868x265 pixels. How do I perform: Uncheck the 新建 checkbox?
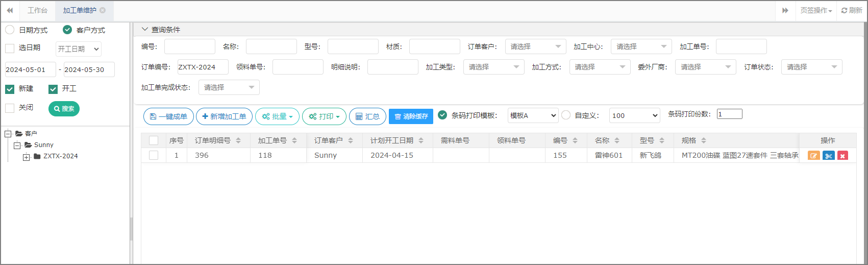[x=10, y=89]
